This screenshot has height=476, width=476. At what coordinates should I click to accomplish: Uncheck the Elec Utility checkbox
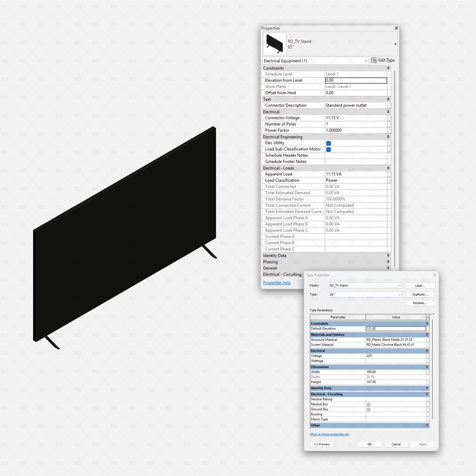pos(328,143)
